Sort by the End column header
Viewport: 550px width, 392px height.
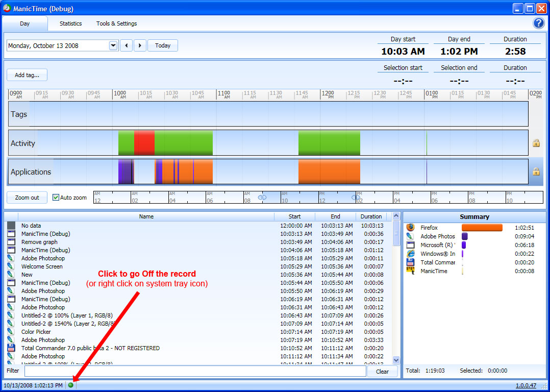(x=335, y=216)
